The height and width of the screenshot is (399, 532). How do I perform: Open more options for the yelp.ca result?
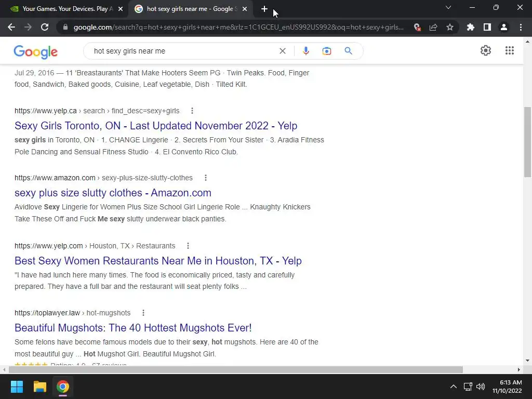pos(192,111)
